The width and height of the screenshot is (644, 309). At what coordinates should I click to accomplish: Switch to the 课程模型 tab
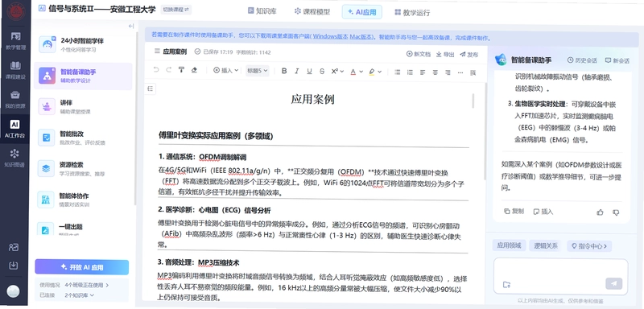click(312, 11)
